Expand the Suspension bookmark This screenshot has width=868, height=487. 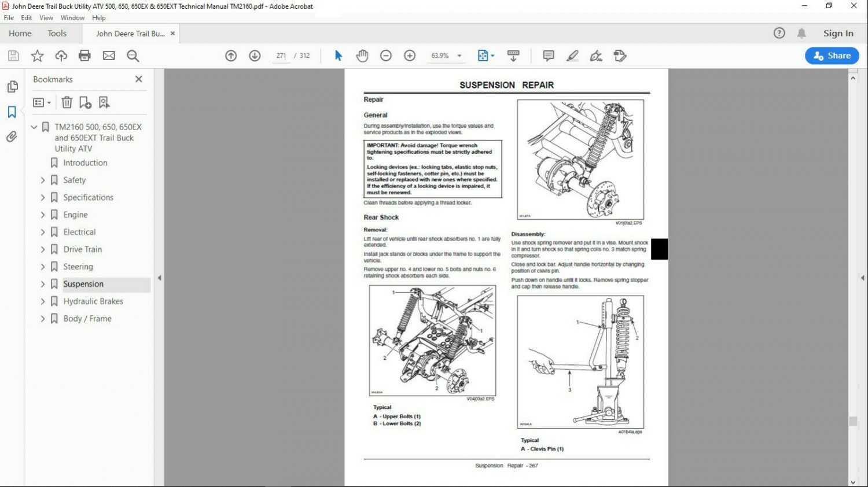pos(43,284)
